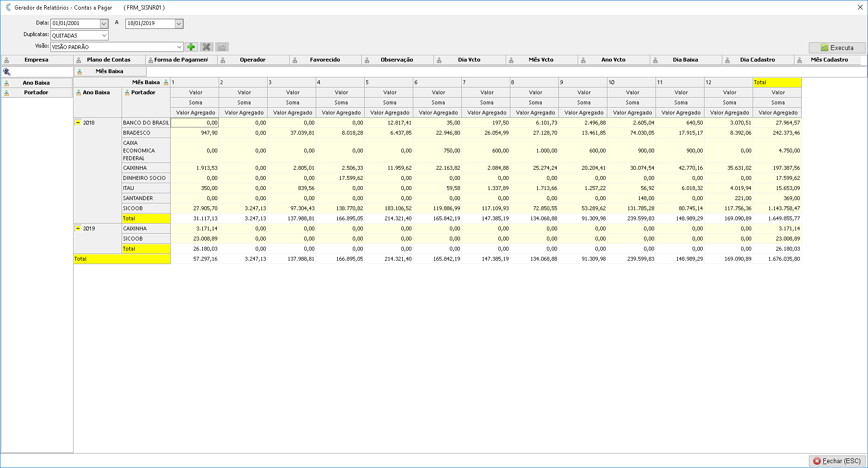Open the Duplicatas QUITADAS dropdown
Viewport: 868px width, 468px height.
click(x=104, y=35)
